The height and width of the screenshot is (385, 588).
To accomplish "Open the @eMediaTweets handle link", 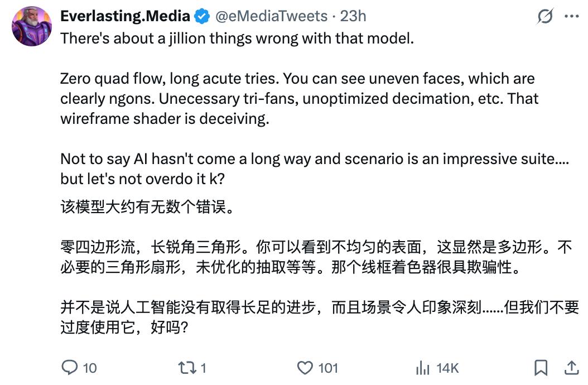I will [x=272, y=16].
